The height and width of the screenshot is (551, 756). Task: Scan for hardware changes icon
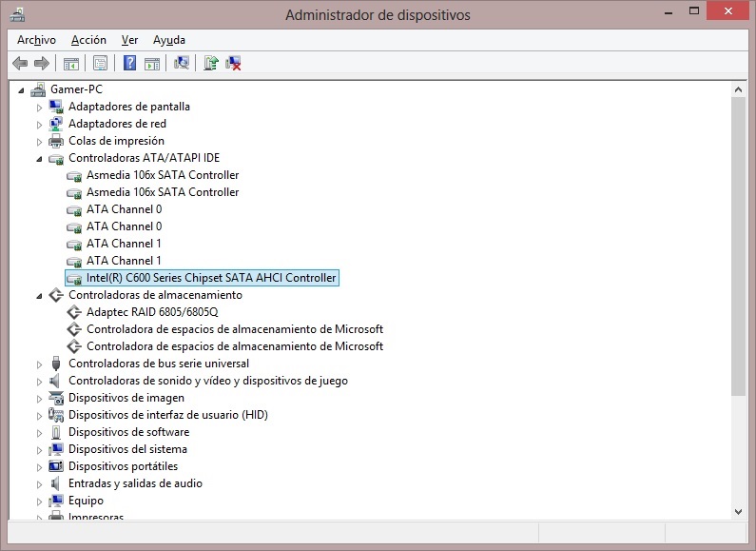tap(182, 63)
